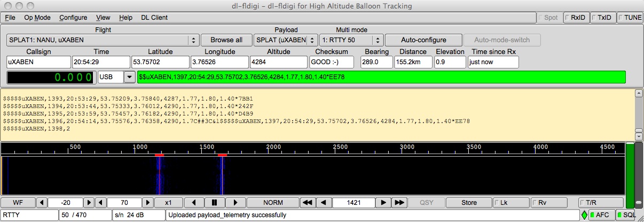Toggle the TUNE button

coord(630,18)
